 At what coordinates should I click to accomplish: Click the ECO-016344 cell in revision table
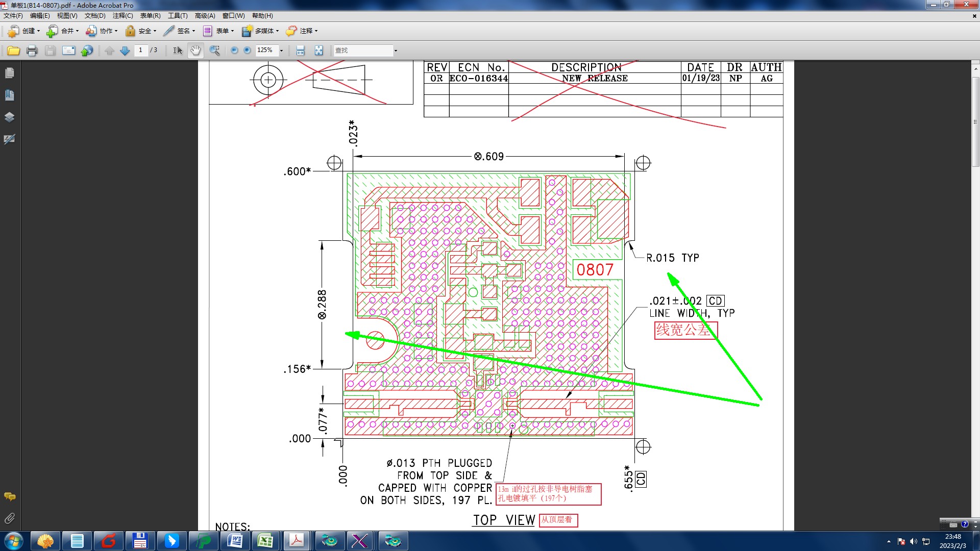(479, 79)
